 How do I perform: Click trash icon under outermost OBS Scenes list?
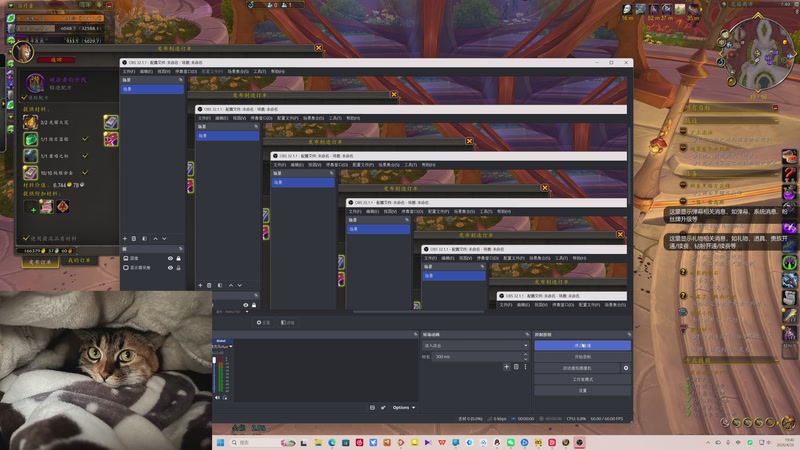click(x=134, y=238)
